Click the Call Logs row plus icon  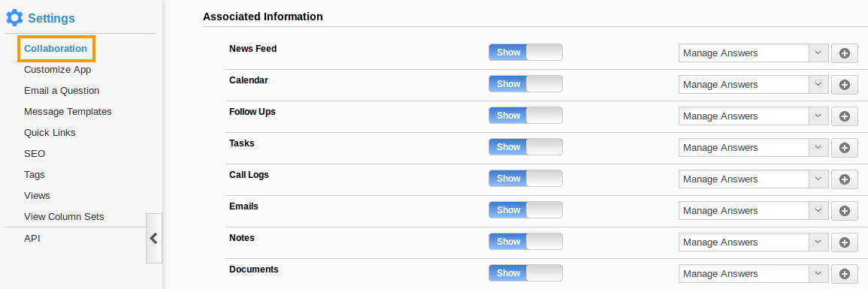844,179
